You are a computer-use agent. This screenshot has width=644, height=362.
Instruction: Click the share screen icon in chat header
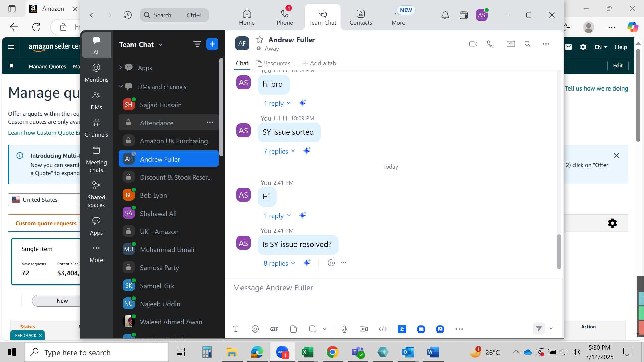pyautogui.click(x=511, y=44)
